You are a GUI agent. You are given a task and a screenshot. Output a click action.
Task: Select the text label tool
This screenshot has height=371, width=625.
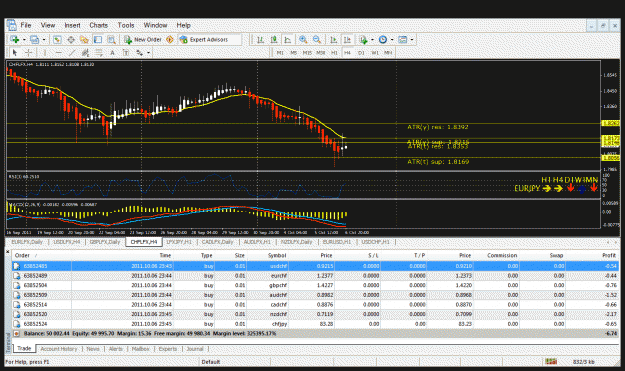point(126,53)
